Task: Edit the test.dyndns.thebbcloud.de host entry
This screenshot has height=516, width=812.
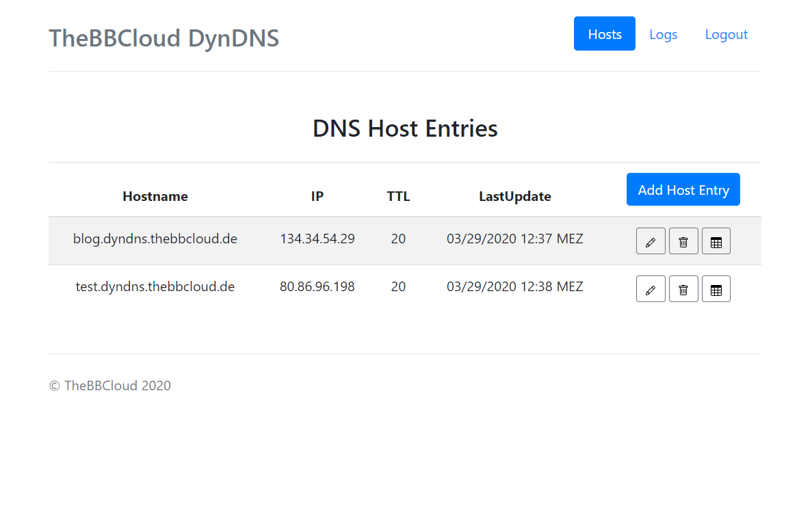Action: click(651, 289)
